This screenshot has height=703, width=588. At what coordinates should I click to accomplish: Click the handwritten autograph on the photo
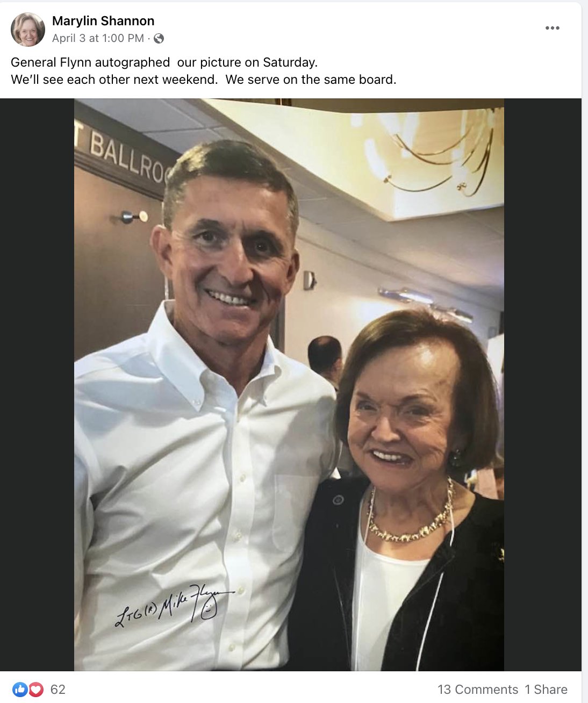[x=174, y=605]
